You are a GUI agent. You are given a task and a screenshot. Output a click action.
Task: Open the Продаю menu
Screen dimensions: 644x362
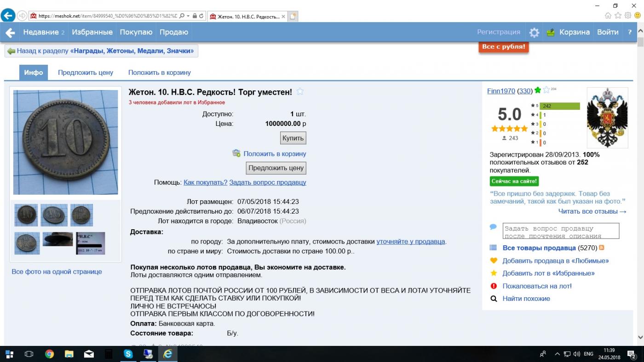174,32
